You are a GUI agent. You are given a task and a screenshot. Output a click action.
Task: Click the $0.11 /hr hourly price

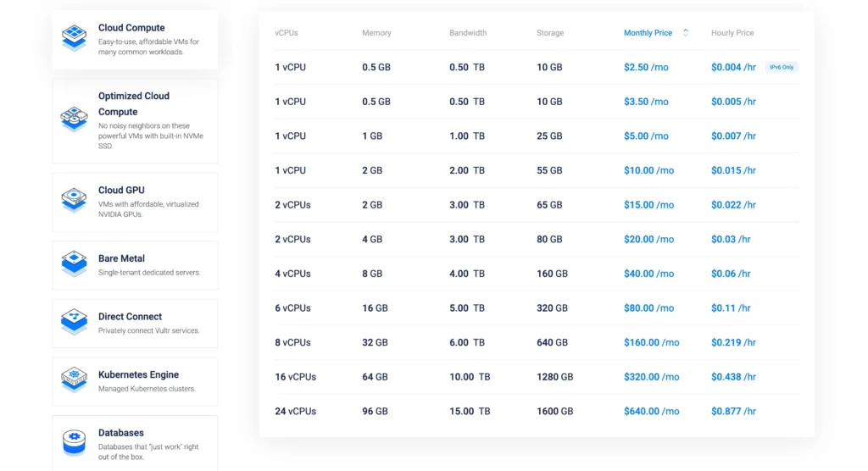[x=731, y=308]
